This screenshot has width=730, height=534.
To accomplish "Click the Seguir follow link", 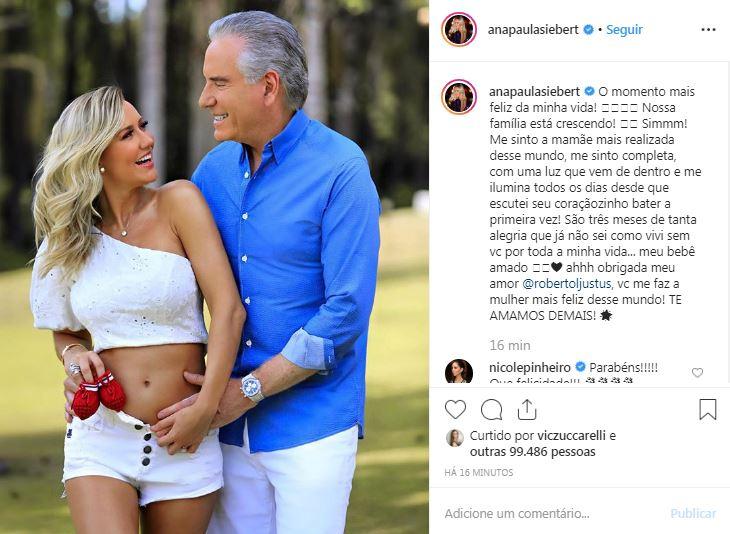I will tap(624, 30).
